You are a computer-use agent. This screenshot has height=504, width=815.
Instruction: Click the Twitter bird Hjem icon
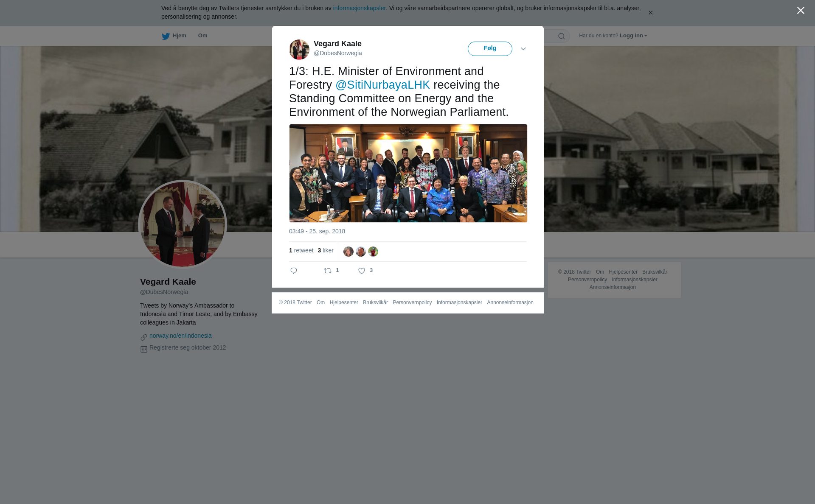tap(166, 36)
